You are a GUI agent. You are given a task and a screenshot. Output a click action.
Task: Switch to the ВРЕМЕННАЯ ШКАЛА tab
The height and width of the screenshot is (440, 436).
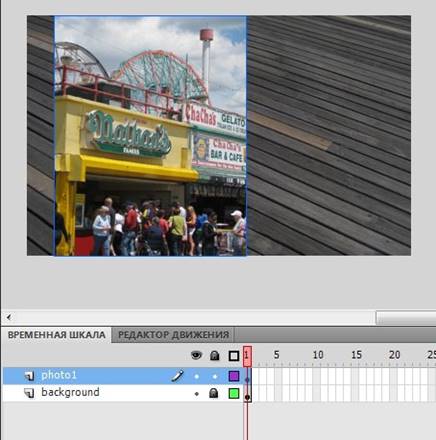pyautogui.click(x=56, y=335)
